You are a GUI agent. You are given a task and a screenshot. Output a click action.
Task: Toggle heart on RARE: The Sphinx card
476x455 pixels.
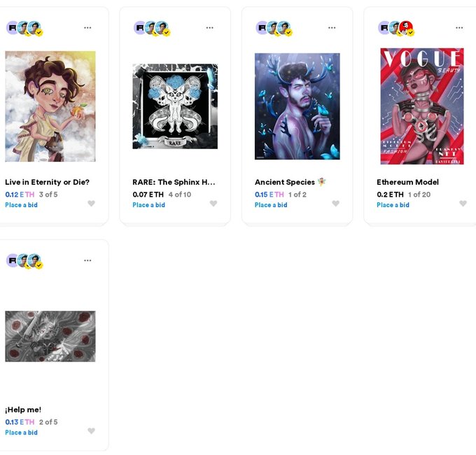click(213, 204)
